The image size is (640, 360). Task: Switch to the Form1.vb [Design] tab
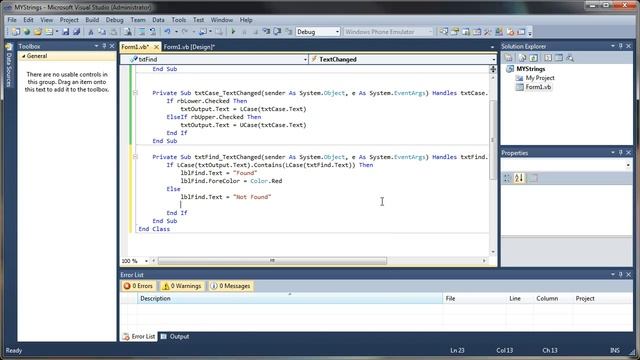[189, 47]
